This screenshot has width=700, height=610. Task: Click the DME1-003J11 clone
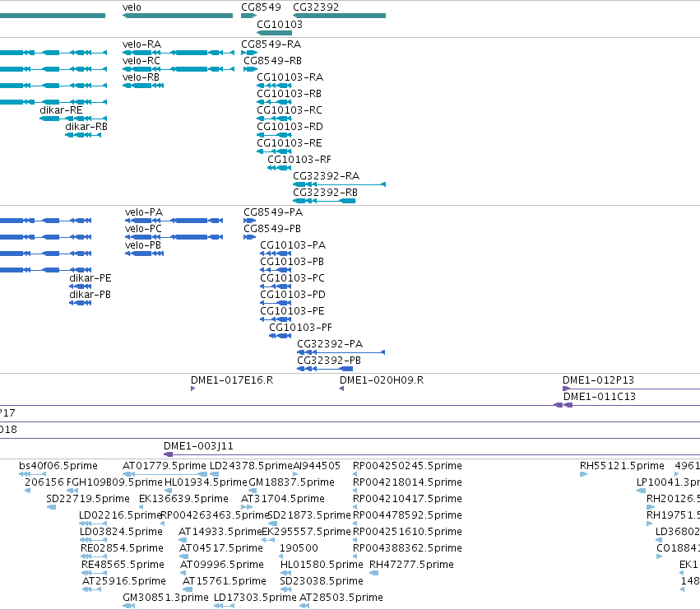coord(432,455)
